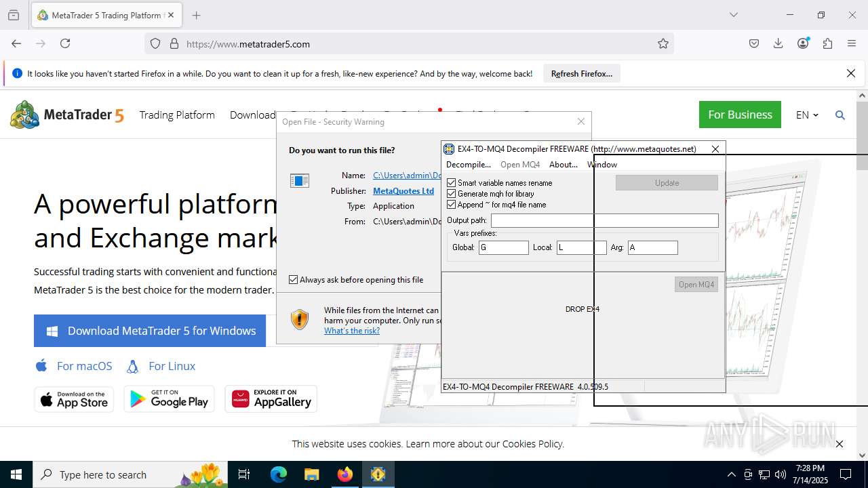Image resolution: width=868 pixels, height=488 pixels.
Task: Click the site padlock icon
Action: 174,43
